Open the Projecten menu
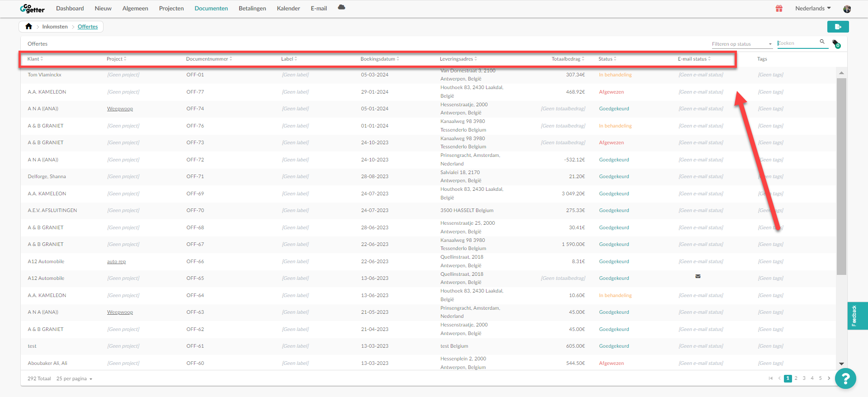This screenshot has height=397, width=868. [x=171, y=9]
